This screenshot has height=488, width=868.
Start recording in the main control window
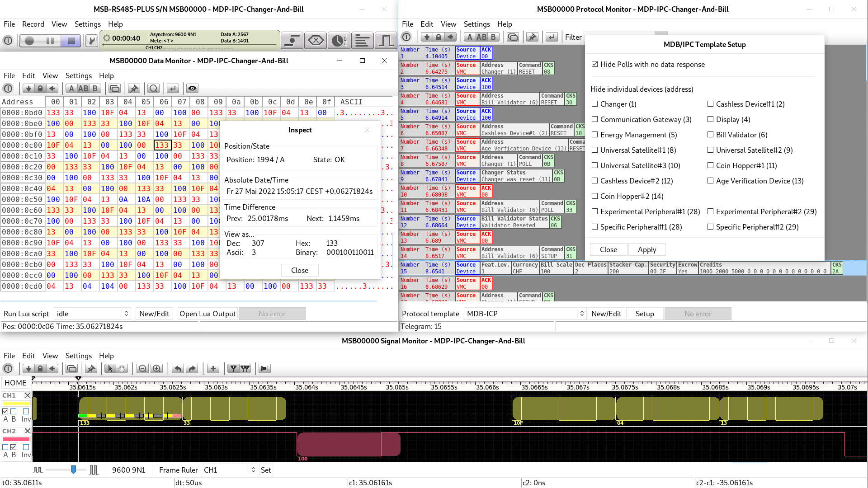click(29, 41)
